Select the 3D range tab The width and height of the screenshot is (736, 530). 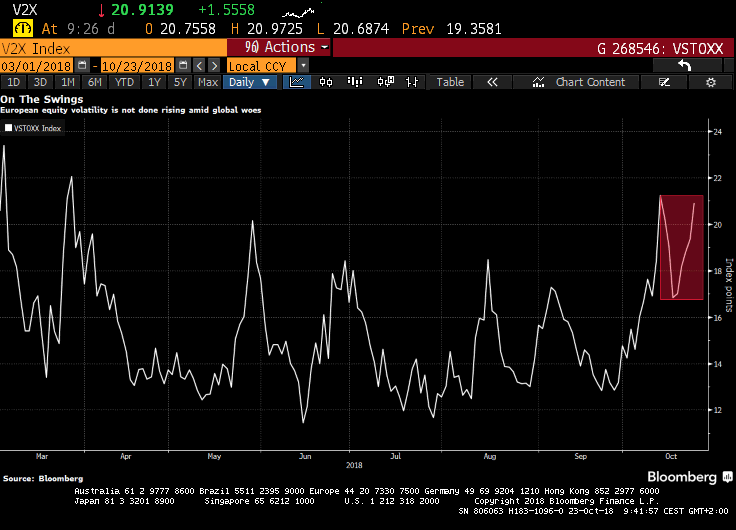40,82
